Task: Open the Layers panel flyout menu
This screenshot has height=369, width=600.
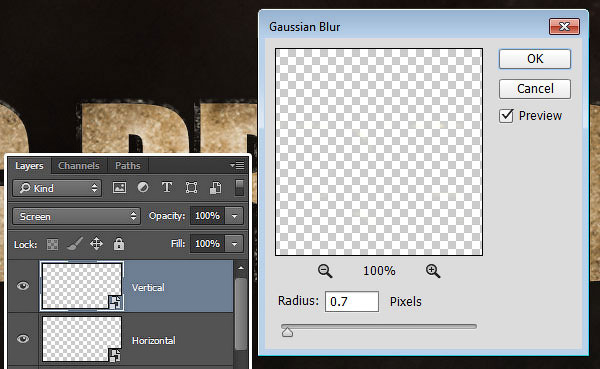Action: tap(237, 165)
